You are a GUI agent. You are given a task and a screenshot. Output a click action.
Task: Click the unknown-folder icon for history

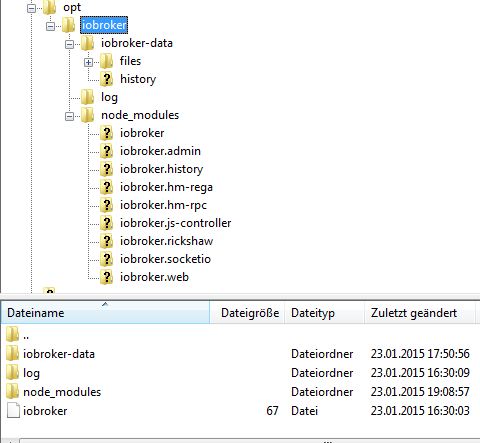107,79
